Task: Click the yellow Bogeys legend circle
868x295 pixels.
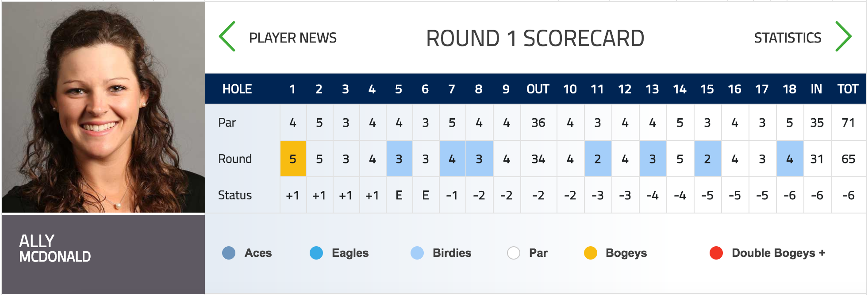Action: click(591, 253)
